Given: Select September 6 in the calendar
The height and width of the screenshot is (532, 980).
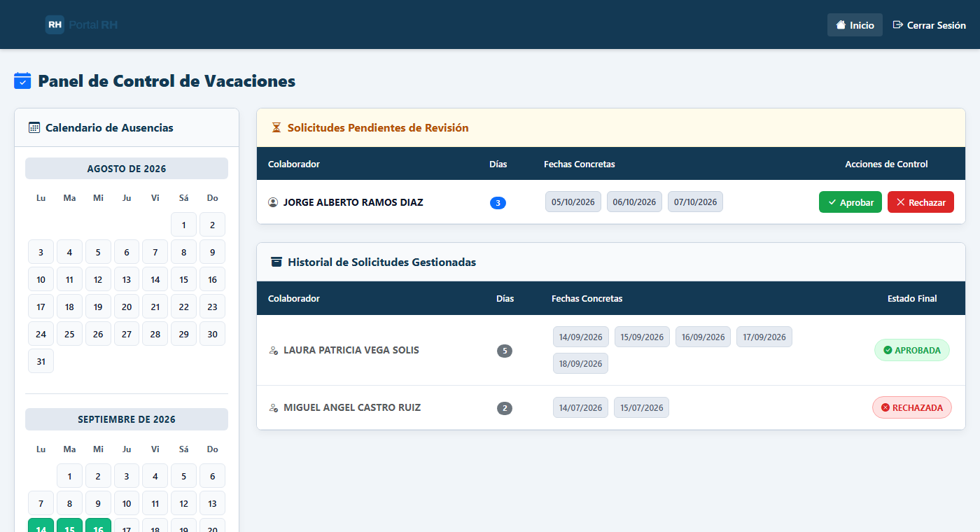Looking at the screenshot, I should point(212,476).
